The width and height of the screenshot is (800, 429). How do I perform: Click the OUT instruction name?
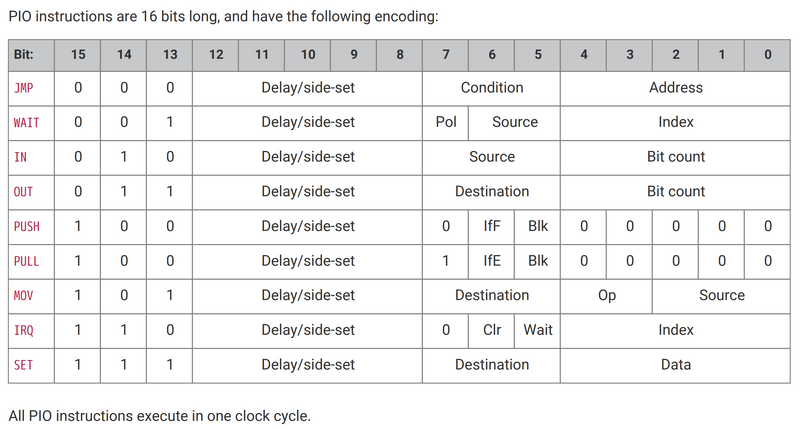22,192
